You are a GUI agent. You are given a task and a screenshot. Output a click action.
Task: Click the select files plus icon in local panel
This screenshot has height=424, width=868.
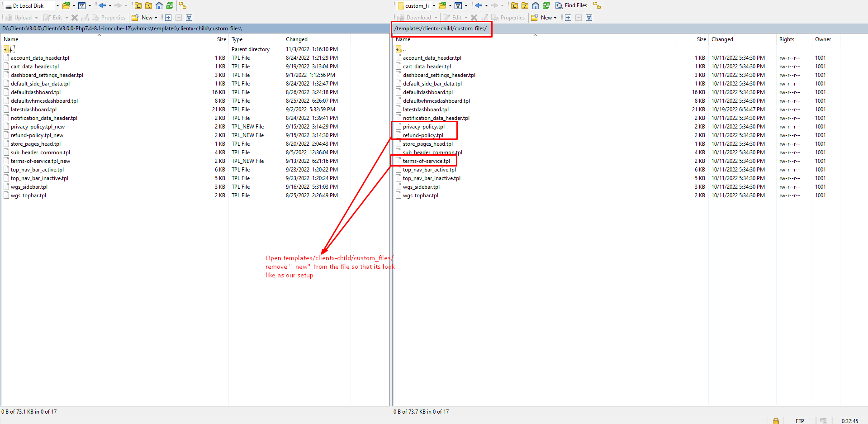pos(168,18)
